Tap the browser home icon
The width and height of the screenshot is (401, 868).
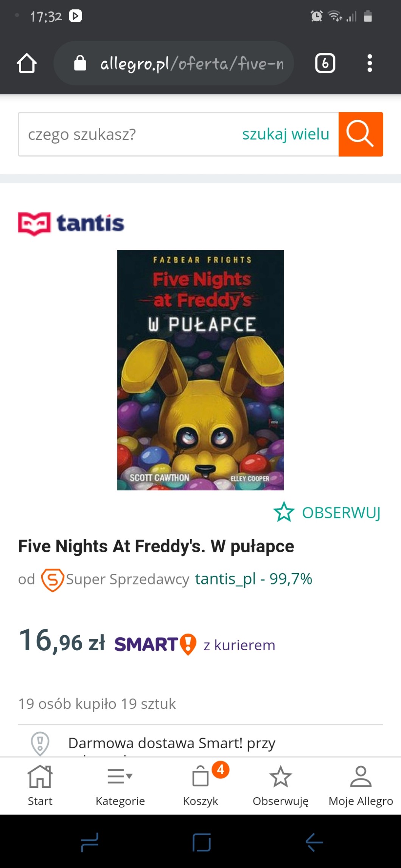(x=27, y=63)
